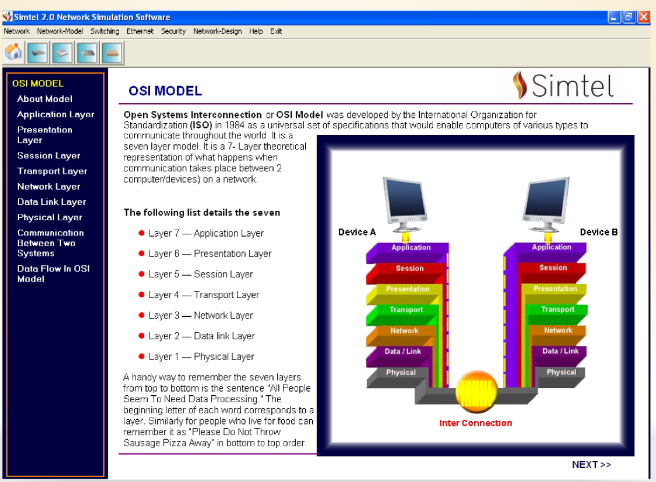Open the Network-Design menu
This screenshot has width=656, height=482.
pos(217,32)
